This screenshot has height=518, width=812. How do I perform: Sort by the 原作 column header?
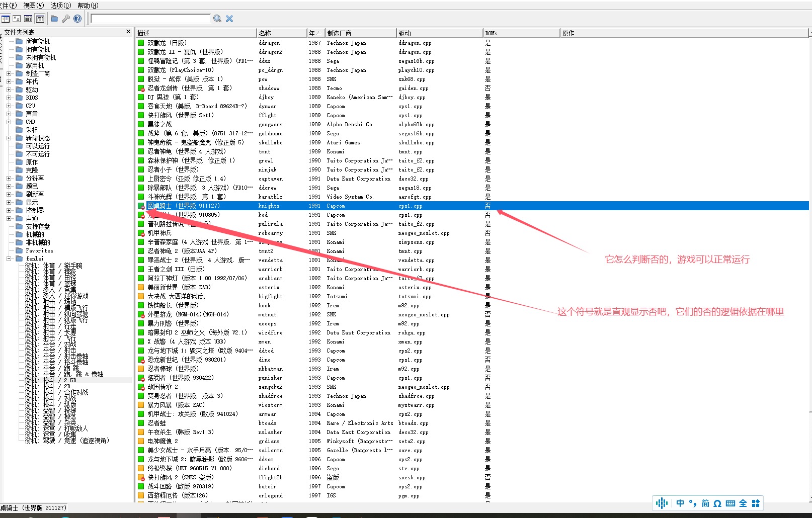pyautogui.click(x=684, y=33)
